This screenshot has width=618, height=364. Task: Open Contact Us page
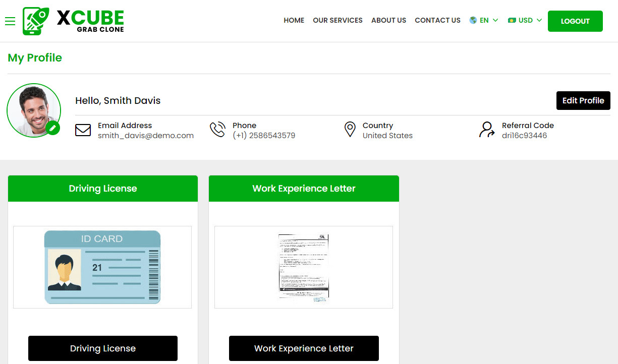tap(437, 20)
